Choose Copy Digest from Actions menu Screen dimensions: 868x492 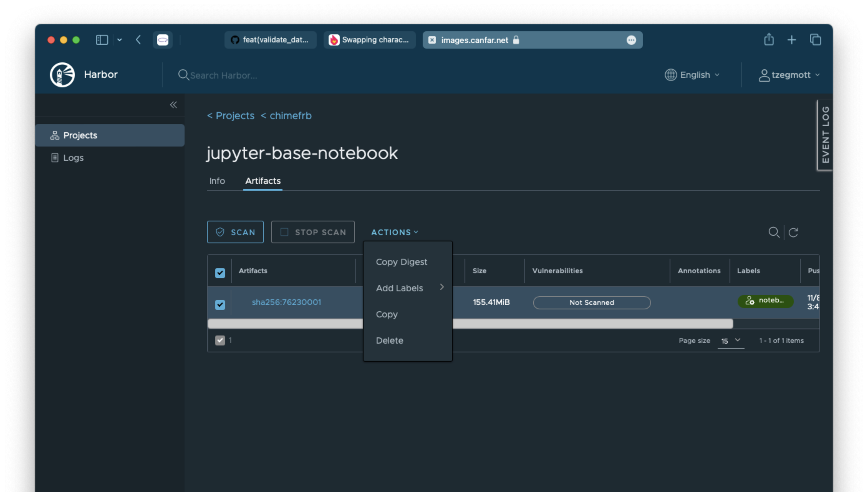point(401,262)
